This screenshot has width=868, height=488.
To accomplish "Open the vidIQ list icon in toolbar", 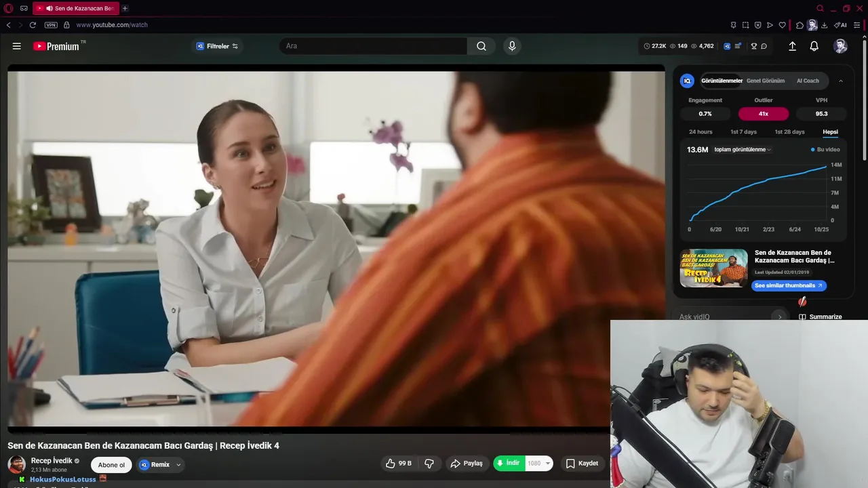I will click(737, 46).
